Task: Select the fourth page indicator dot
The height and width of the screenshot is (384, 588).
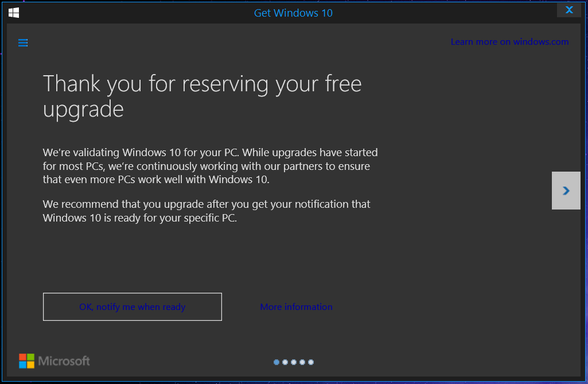Action: pyautogui.click(x=302, y=362)
